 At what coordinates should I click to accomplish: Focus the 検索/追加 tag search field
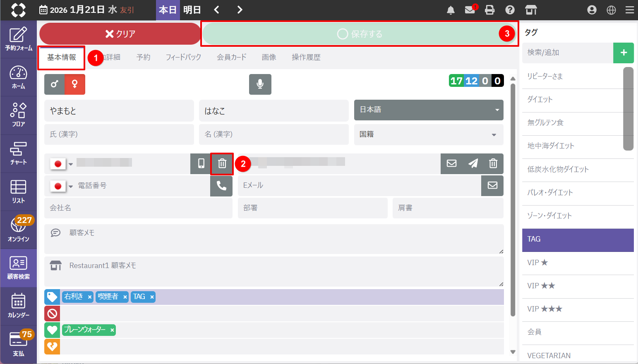pos(568,53)
